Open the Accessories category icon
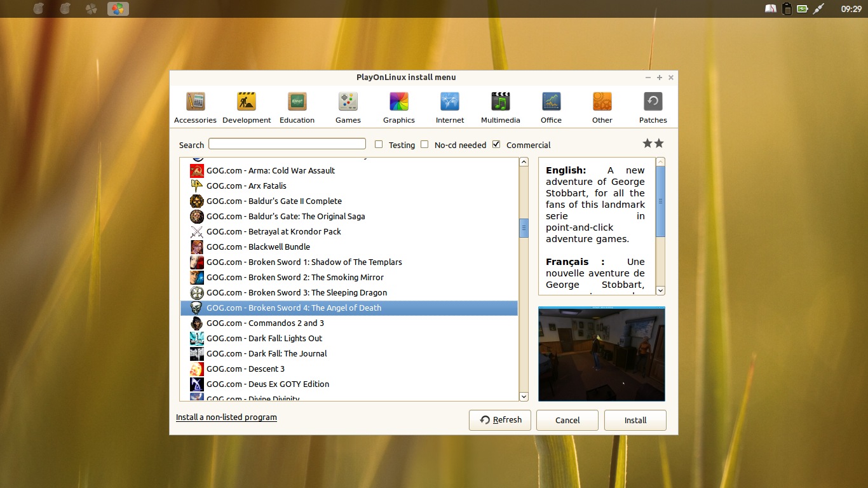 (196, 102)
